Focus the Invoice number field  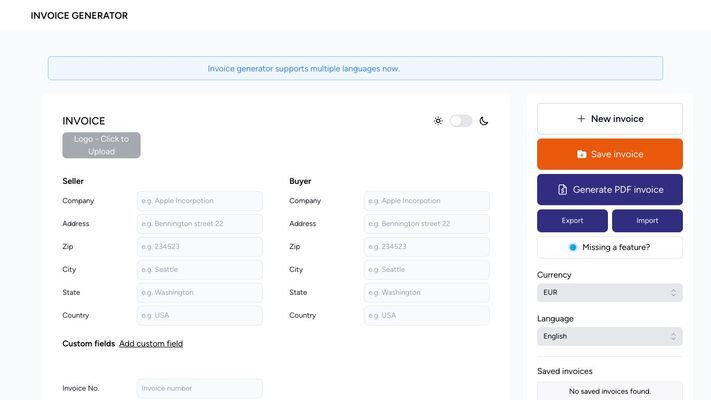tap(200, 388)
